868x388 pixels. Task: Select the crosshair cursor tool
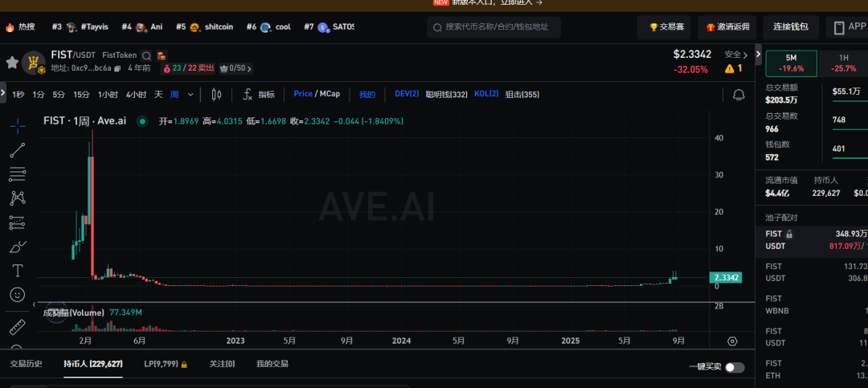[17, 125]
